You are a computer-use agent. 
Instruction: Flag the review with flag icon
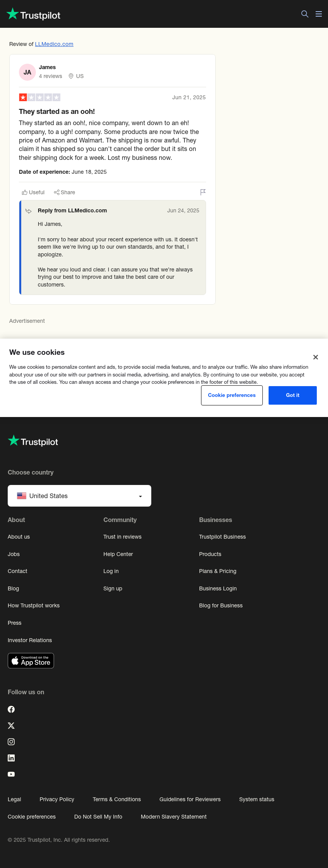pos(203,192)
